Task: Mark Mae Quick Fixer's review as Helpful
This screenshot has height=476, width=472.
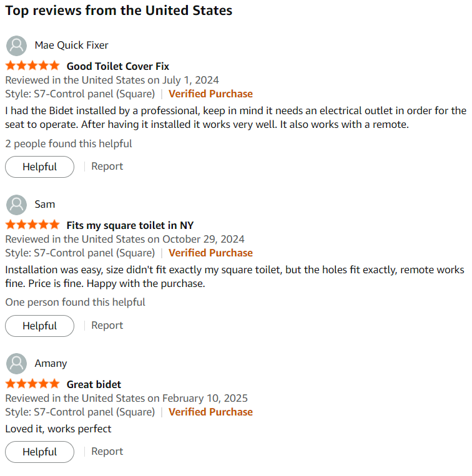Action: (x=39, y=167)
